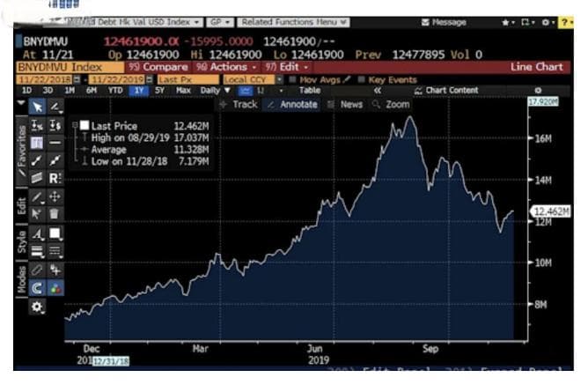Open the start date calendar picker
This screenshot has width=588, height=385.
pos(77,79)
